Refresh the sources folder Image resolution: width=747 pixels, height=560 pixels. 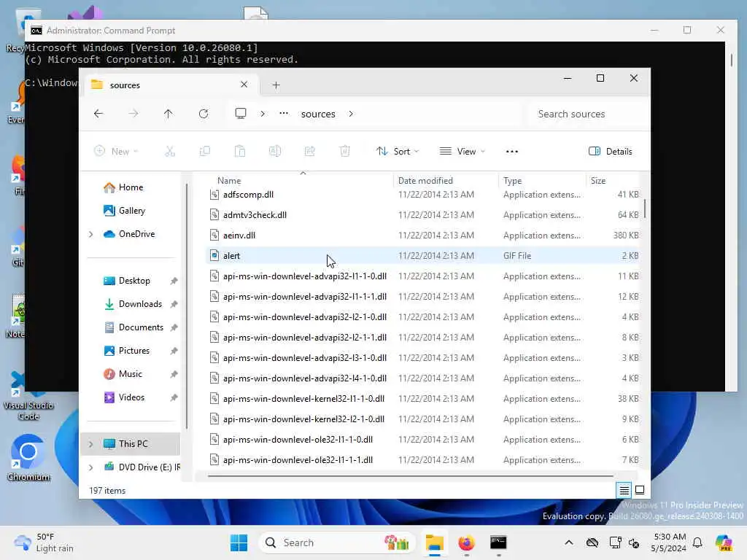tap(204, 114)
